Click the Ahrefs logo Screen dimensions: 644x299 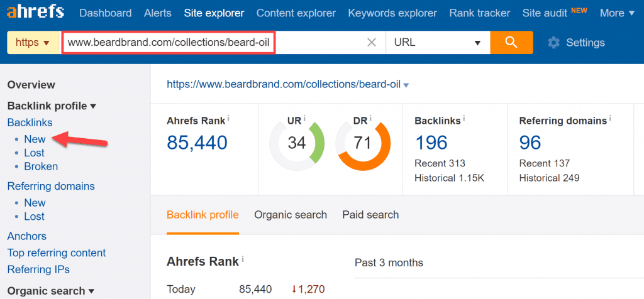click(35, 13)
